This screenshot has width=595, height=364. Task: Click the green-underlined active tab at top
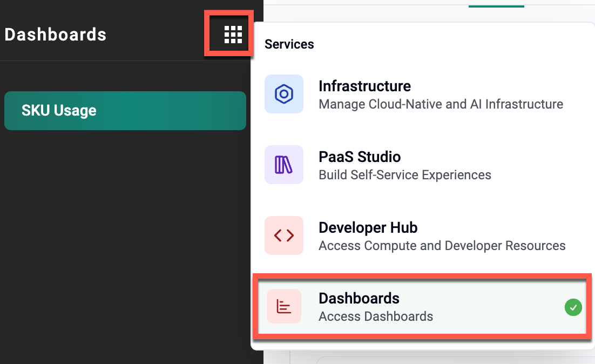(x=496, y=3)
